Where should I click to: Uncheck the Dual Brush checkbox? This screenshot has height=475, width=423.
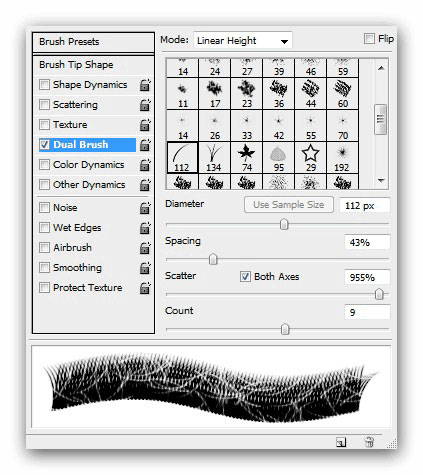coord(44,145)
